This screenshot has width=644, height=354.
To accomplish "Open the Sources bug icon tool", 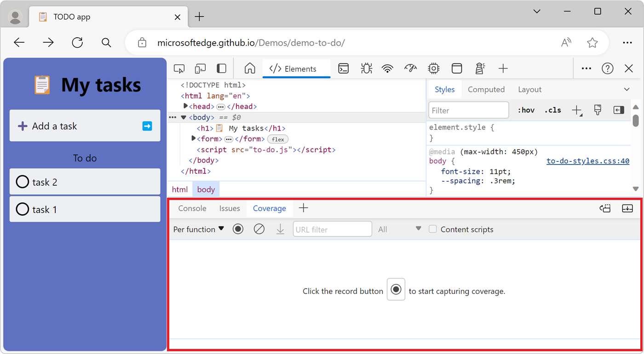I will pyautogui.click(x=366, y=69).
